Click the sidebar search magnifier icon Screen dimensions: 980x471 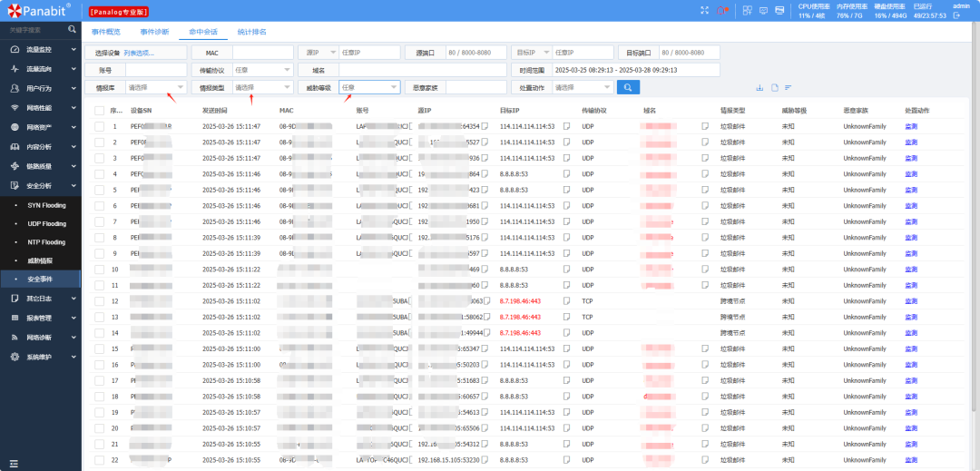coord(72,29)
